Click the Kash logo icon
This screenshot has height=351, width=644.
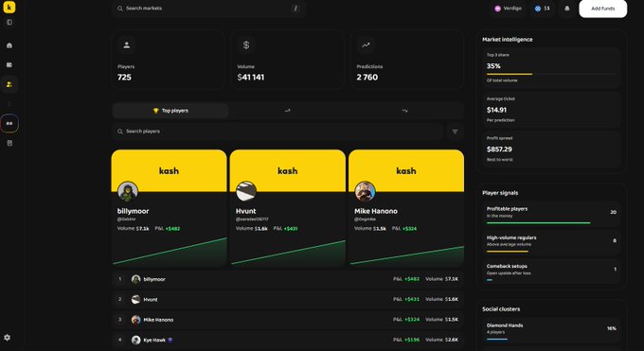pyautogui.click(x=9, y=7)
